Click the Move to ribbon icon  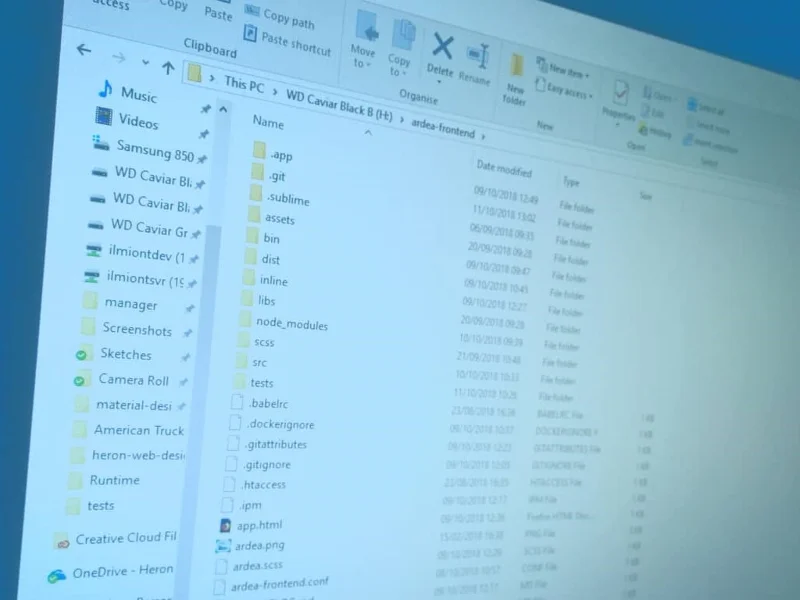pyautogui.click(x=365, y=33)
